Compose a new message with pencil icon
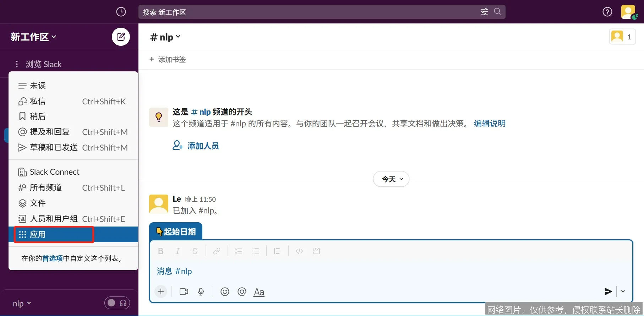644x316 pixels. tap(121, 37)
